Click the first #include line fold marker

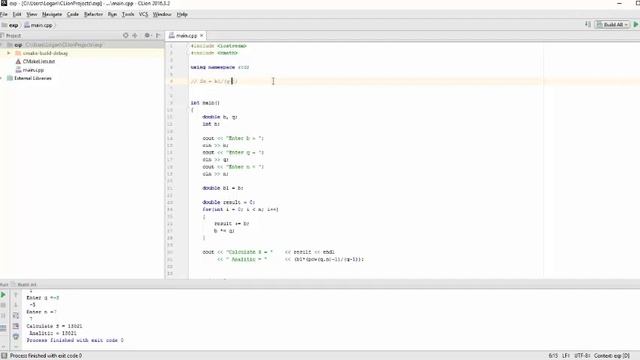pyautogui.click(x=189, y=46)
